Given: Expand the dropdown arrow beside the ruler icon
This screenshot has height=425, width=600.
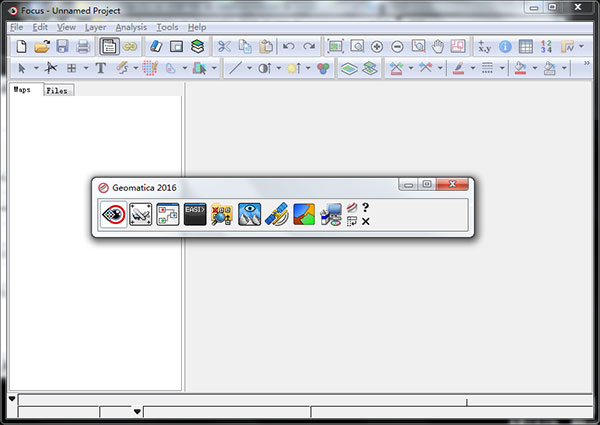Looking at the screenshot, I should pyautogui.click(x=581, y=46).
